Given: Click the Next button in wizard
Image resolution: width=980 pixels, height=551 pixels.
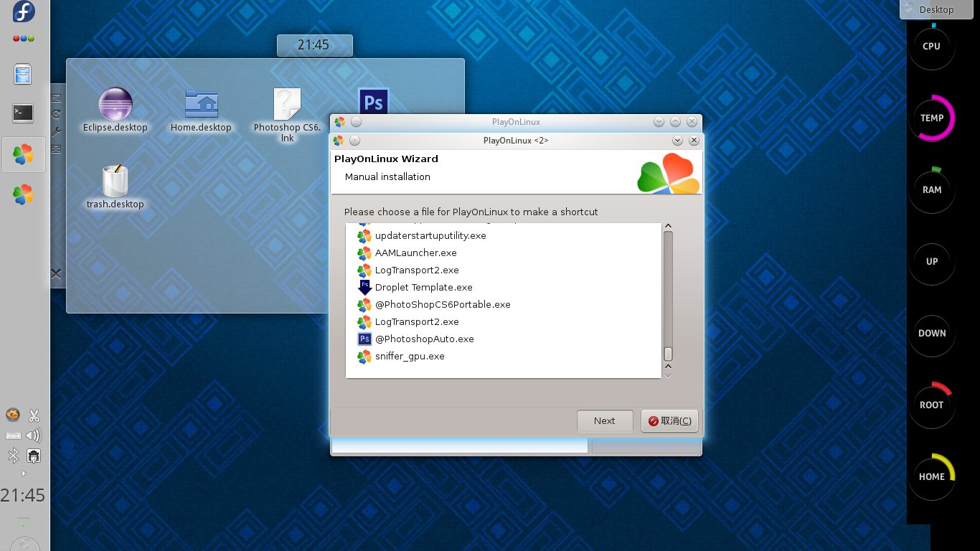Looking at the screenshot, I should tap(605, 421).
